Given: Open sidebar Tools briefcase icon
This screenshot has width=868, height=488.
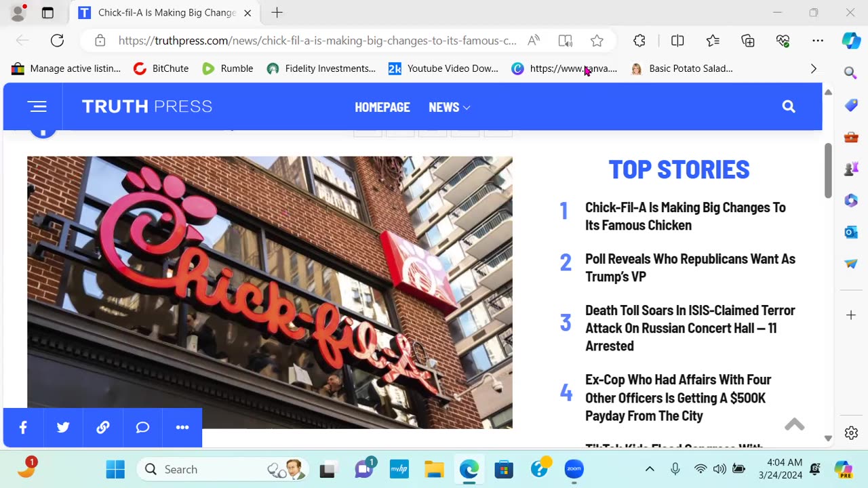Looking at the screenshot, I should [851, 137].
